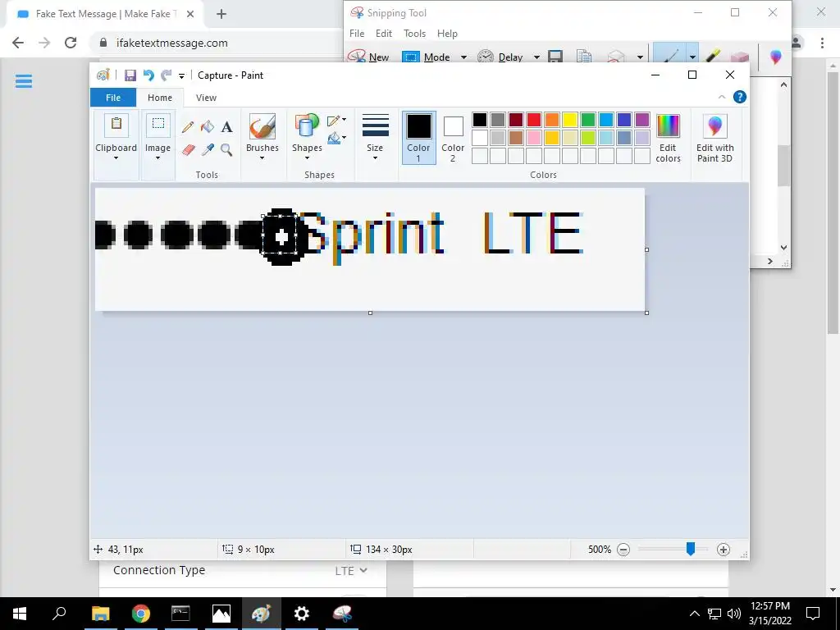Select the Snipping Tool Highlighter icon
This screenshot has width=840, height=630.
pyautogui.click(x=713, y=56)
